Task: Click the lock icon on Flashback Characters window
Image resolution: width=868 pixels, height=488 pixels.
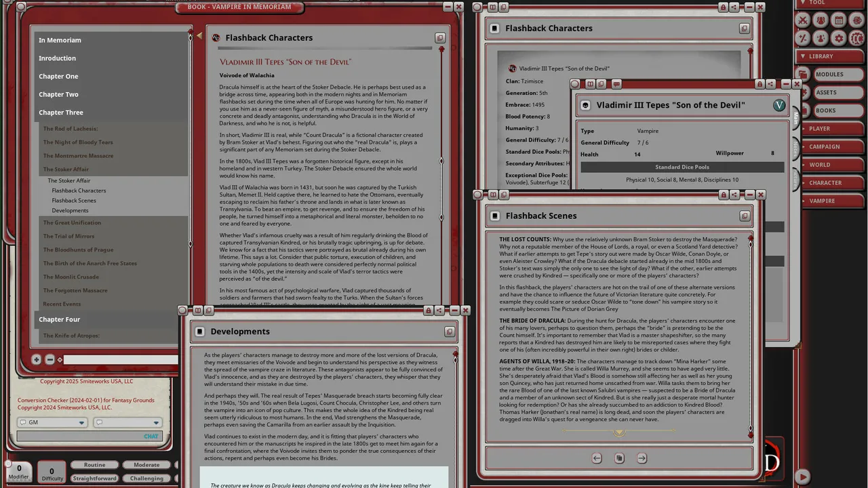Action: click(723, 7)
